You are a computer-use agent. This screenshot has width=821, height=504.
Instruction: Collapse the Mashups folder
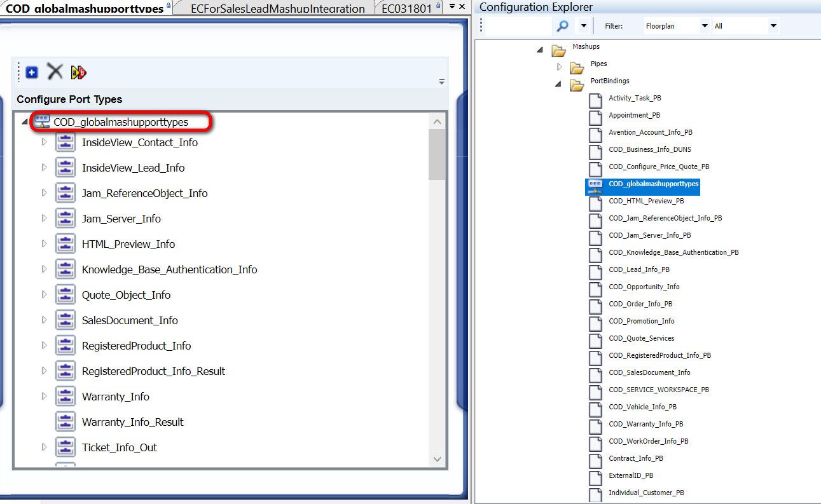click(541, 50)
